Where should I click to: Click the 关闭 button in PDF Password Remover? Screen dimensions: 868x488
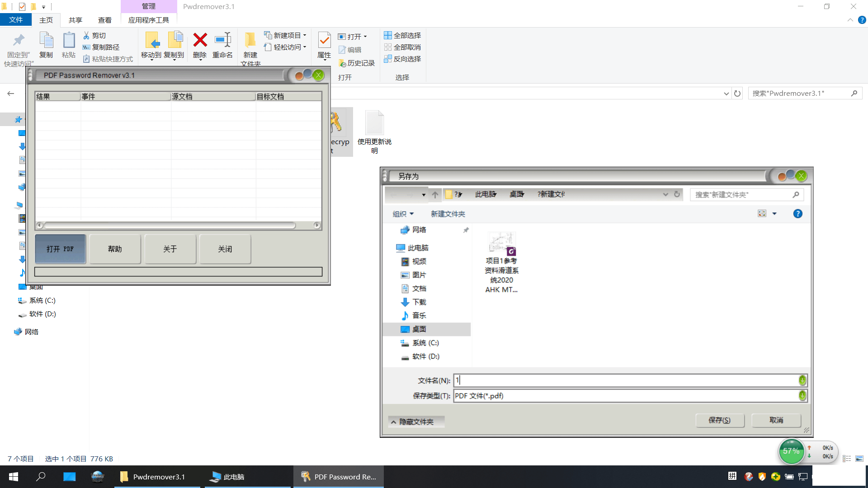[x=225, y=249]
